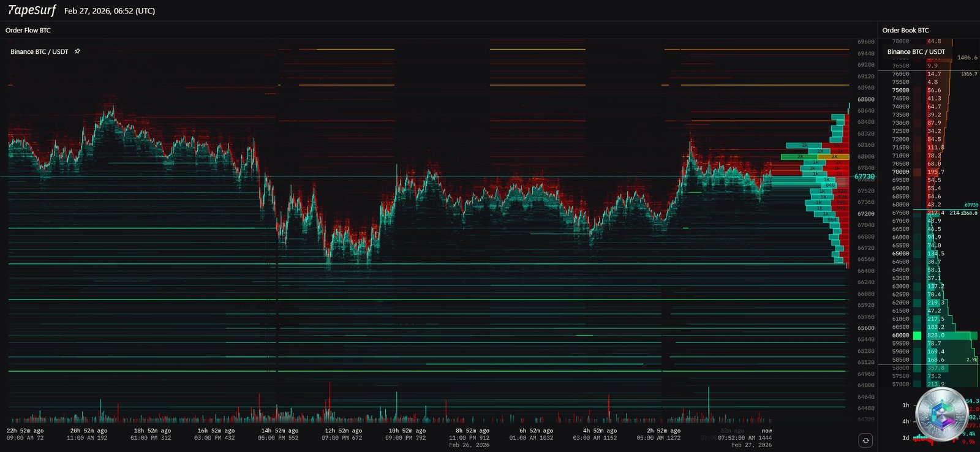
Task: Click the refresh icon below the chart
Action: tap(865, 440)
